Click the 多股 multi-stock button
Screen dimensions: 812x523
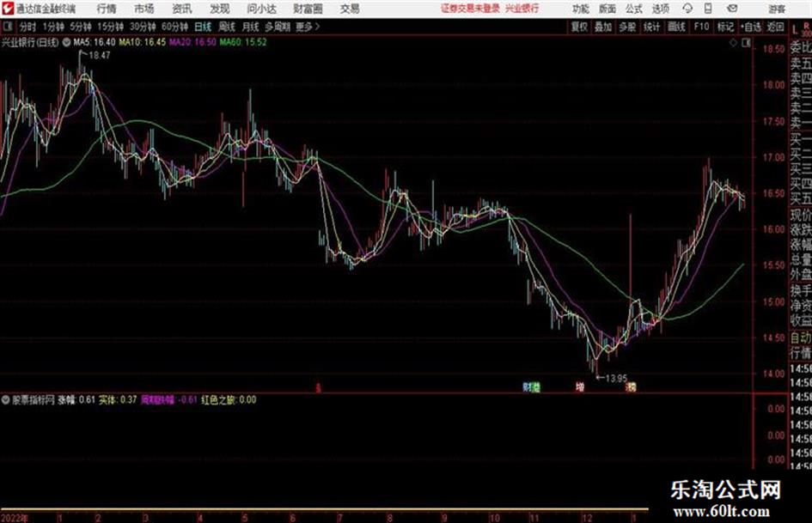click(627, 27)
